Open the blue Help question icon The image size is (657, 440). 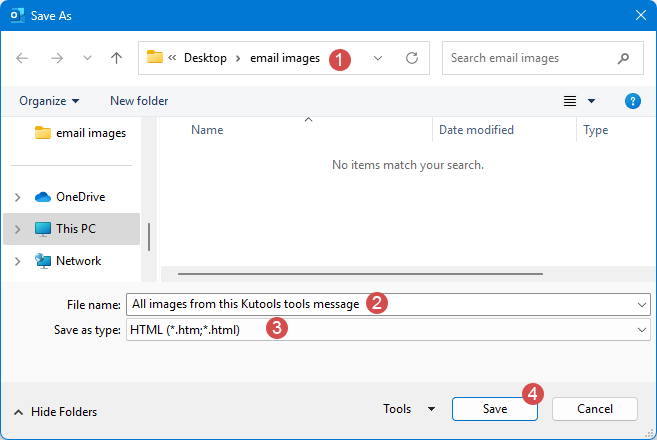pos(632,101)
